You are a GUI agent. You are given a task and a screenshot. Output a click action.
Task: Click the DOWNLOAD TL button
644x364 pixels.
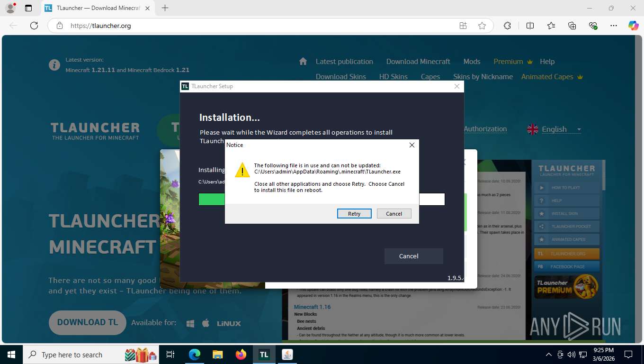88,322
